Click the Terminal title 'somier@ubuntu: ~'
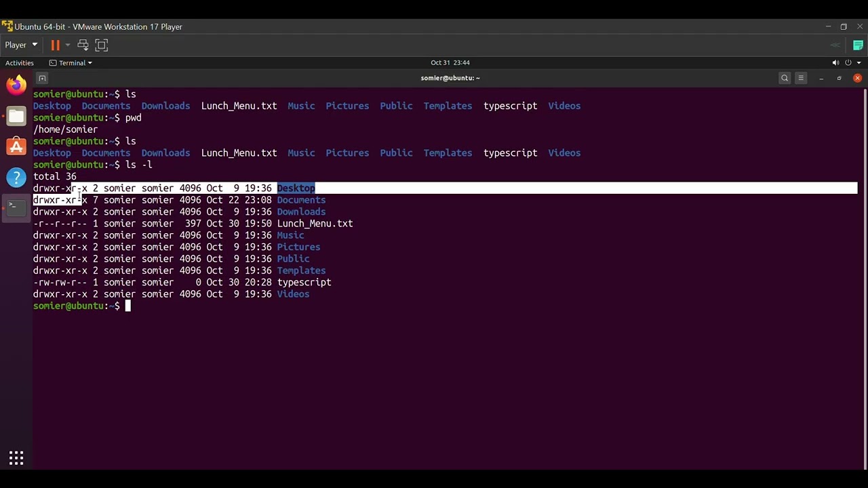 tap(450, 78)
